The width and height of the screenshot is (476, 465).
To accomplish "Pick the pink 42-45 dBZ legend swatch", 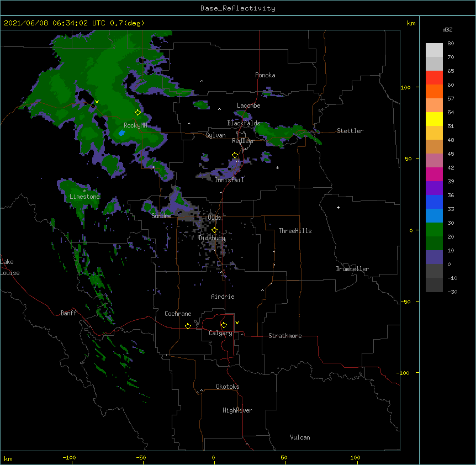I will [x=434, y=161].
